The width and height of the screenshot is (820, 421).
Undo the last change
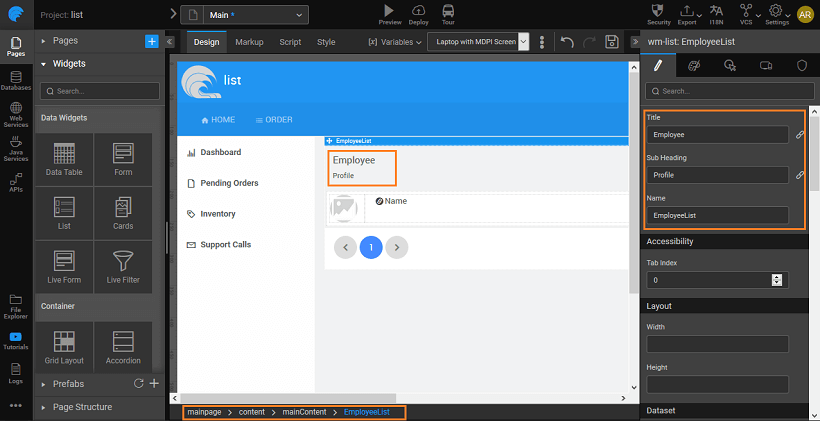coord(567,42)
